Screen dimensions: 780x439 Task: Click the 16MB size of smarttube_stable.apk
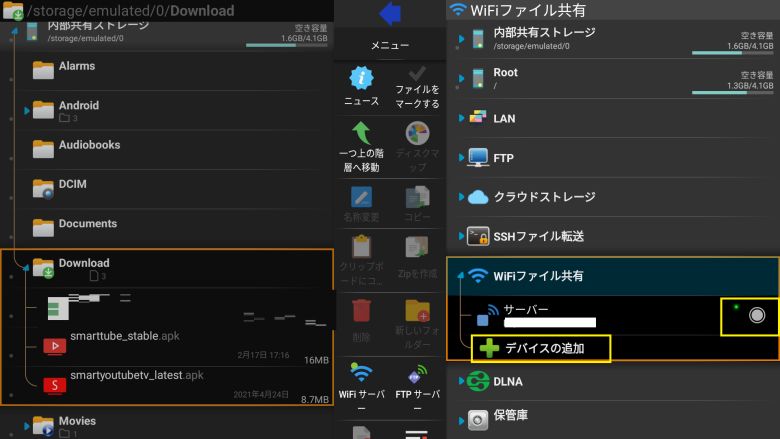(316, 360)
